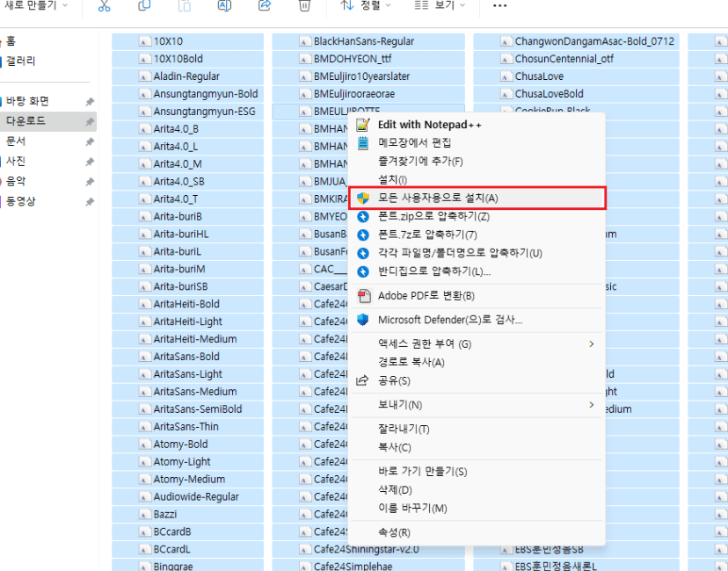Screen dimensions: 728x571
Task: Select Audiowide-Regular font file
Action: point(187,497)
